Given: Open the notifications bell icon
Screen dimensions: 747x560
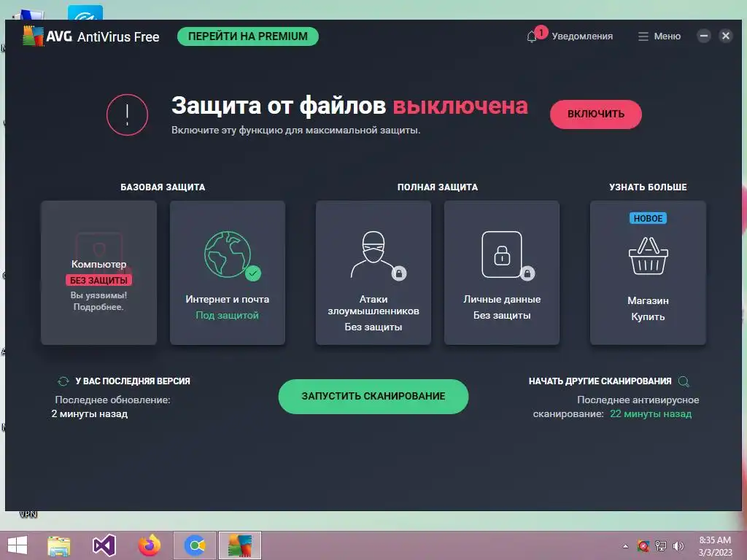Looking at the screenshot, I should (x=532, y=36).
